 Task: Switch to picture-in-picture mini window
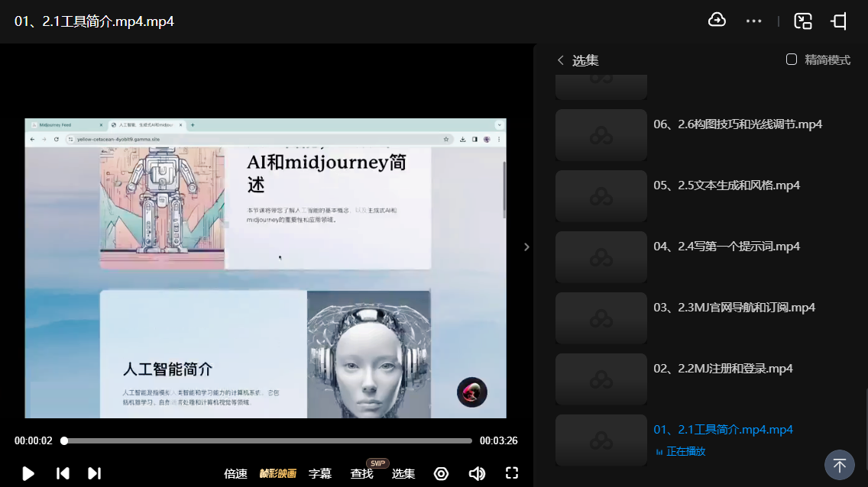click(802, 21)
